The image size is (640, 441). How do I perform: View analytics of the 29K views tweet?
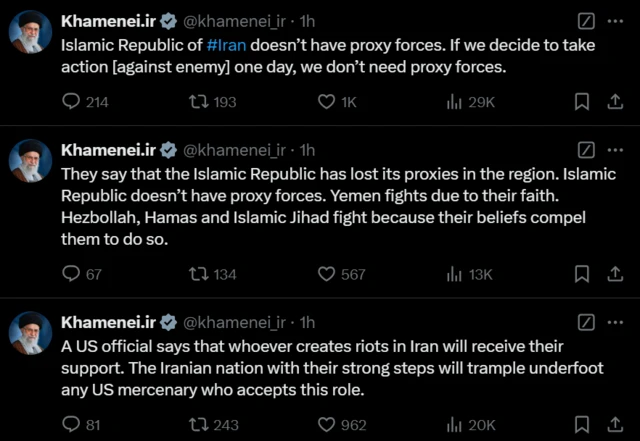point(453,101)
